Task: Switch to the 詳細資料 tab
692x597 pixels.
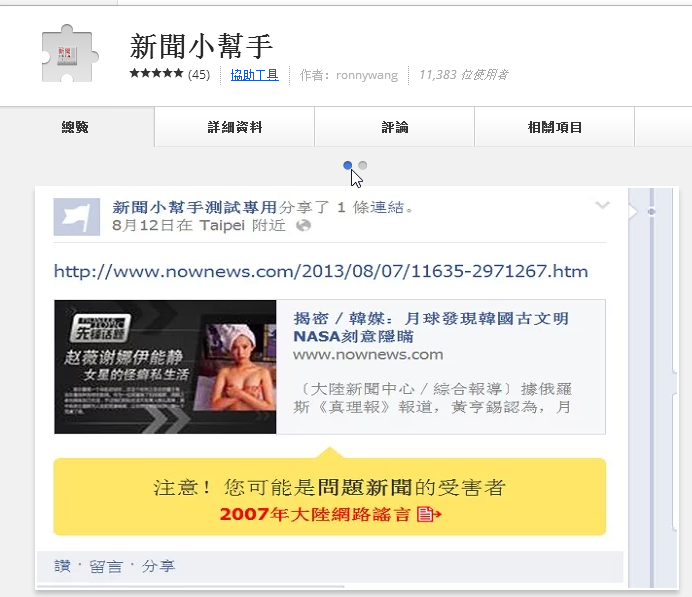Action: point(235,127)
